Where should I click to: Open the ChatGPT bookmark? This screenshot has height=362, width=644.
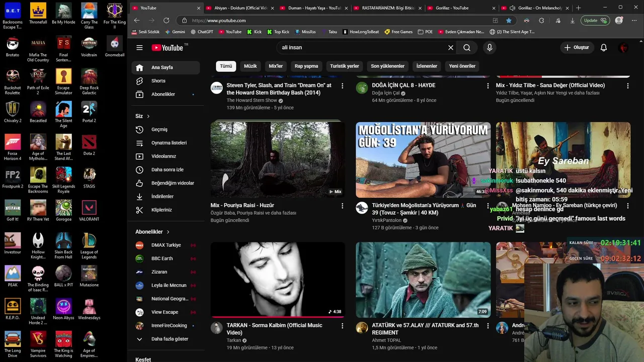click(202, 32)
